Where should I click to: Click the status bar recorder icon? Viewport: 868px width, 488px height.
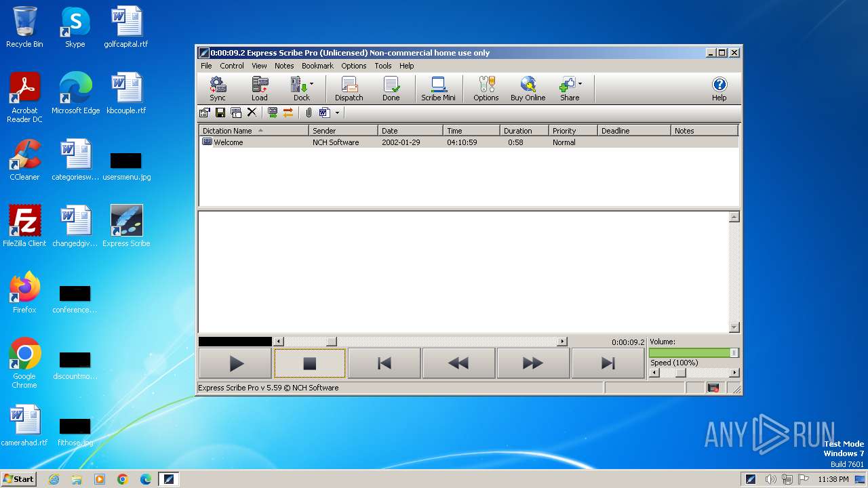tap(713, 388)
